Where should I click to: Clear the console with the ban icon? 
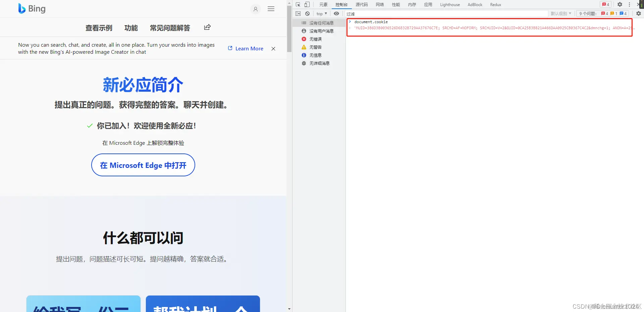(x=307, y=13)
